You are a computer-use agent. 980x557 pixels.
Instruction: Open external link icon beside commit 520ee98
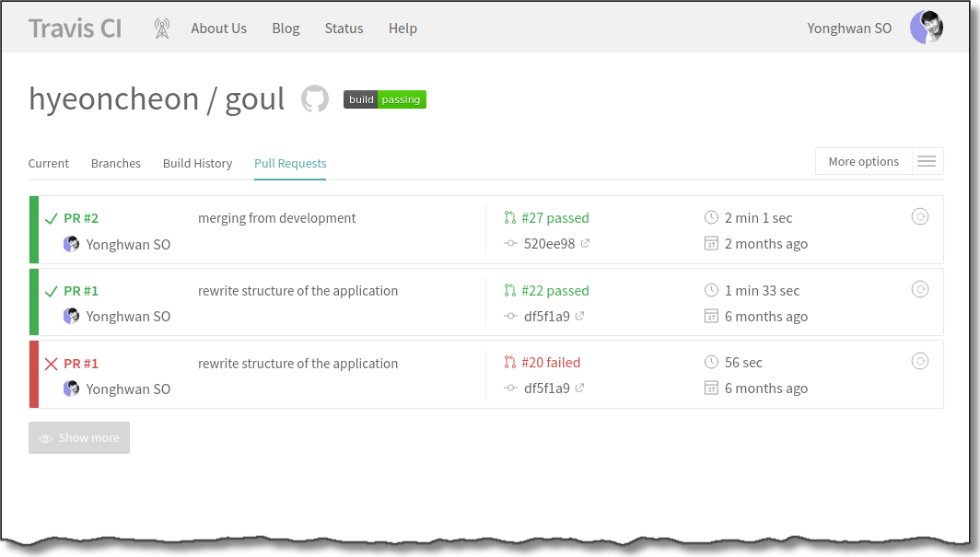point(584,244)
